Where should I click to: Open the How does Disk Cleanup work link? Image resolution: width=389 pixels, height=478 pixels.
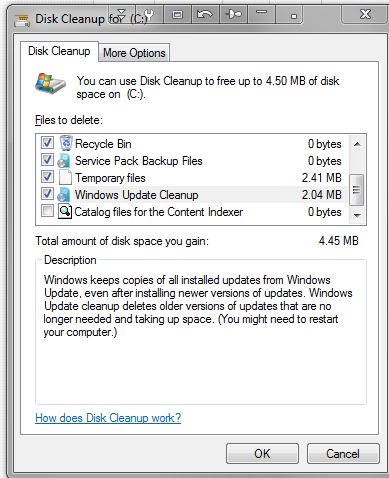pos(108,418)
